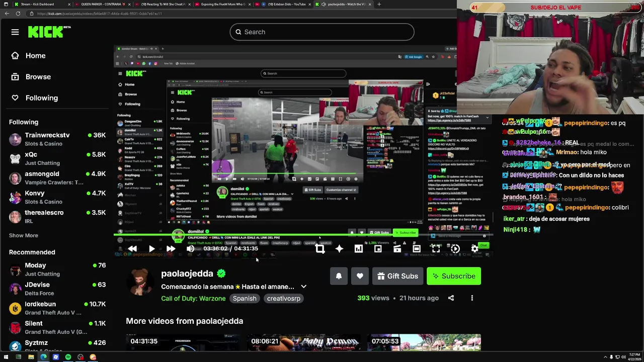Open playback speed control icon
644x362 pixels.
[455, 248]
